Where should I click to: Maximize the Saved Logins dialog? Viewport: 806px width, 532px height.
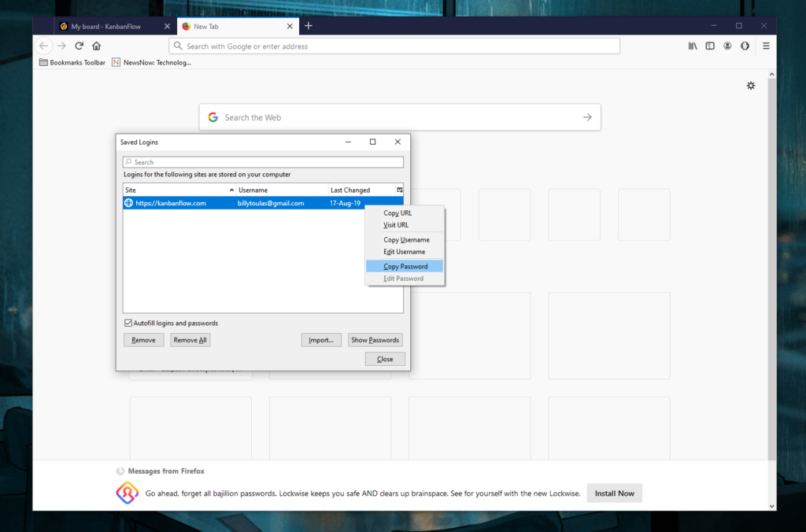coord(372,142)
